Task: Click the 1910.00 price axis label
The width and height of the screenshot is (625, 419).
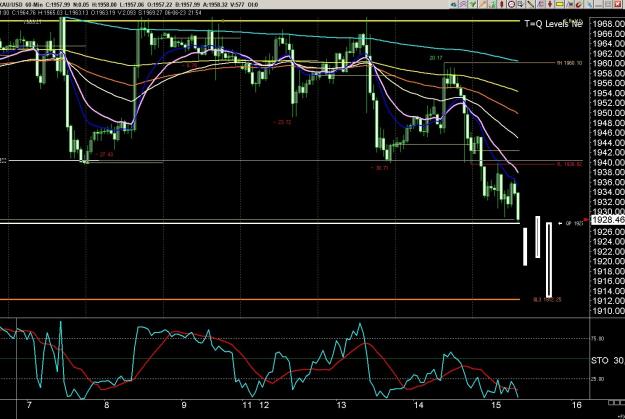Action: (609, 311)
